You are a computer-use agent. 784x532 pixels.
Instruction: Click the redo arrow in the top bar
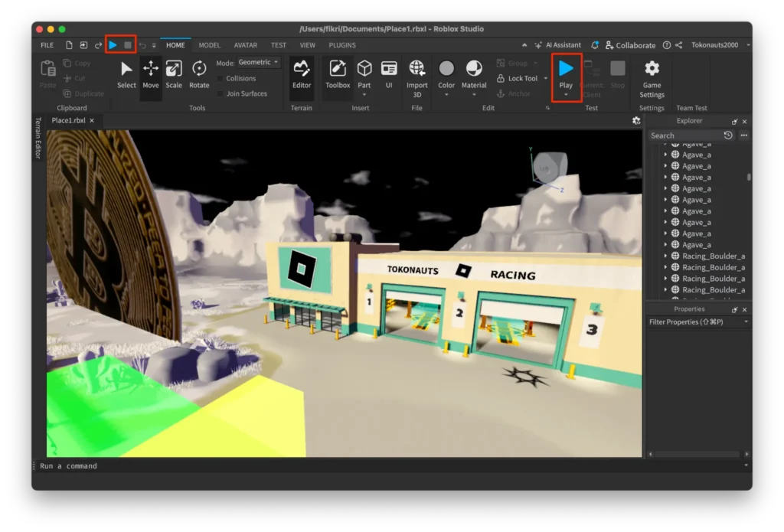tap(98, 45)
